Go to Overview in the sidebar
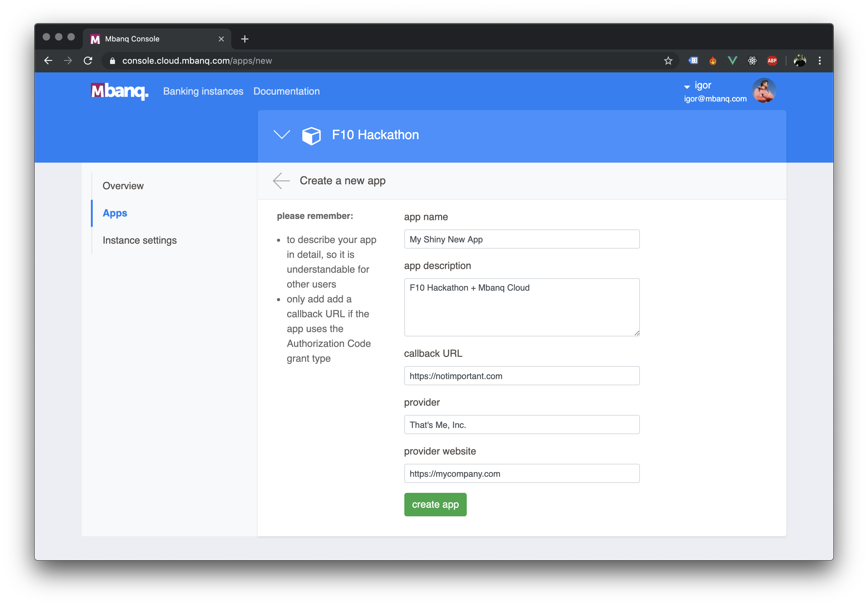Viewport: 868px width, 606px height. [x=123, y=186]
